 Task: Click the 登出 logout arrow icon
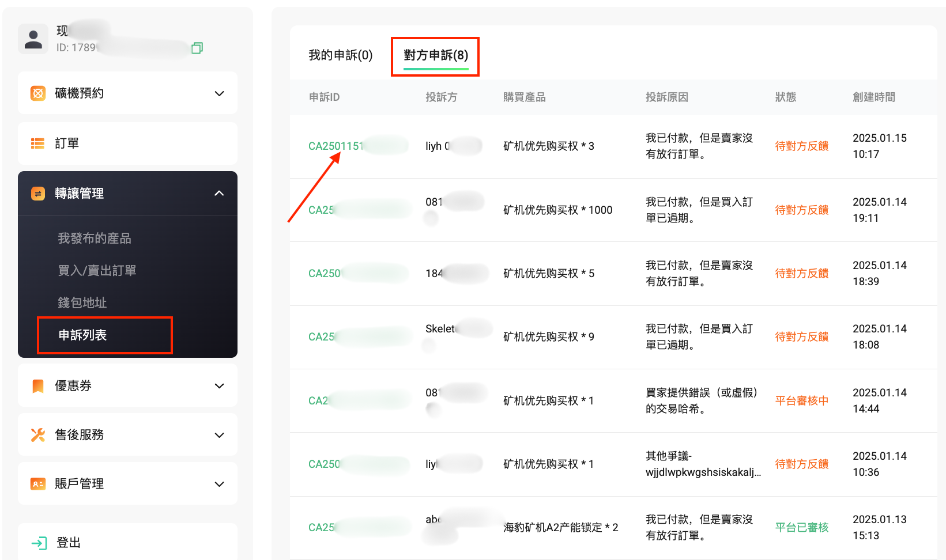pos(39,543)
